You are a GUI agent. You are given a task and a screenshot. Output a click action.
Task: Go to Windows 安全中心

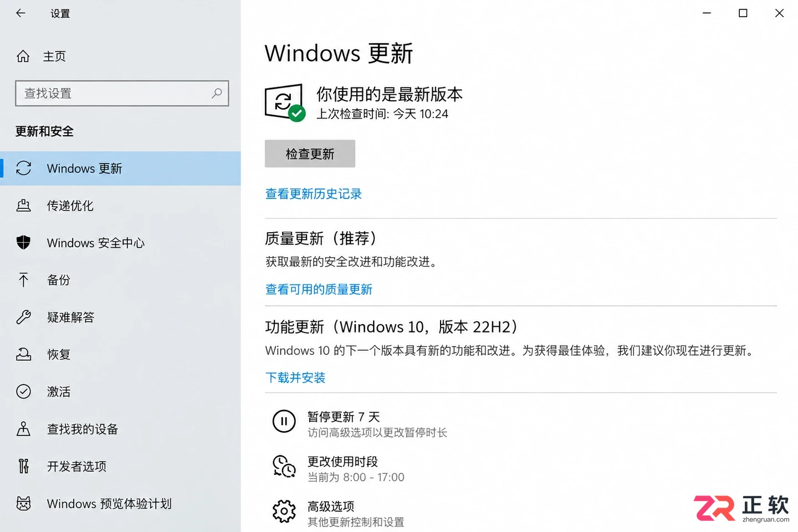point(120,243)
